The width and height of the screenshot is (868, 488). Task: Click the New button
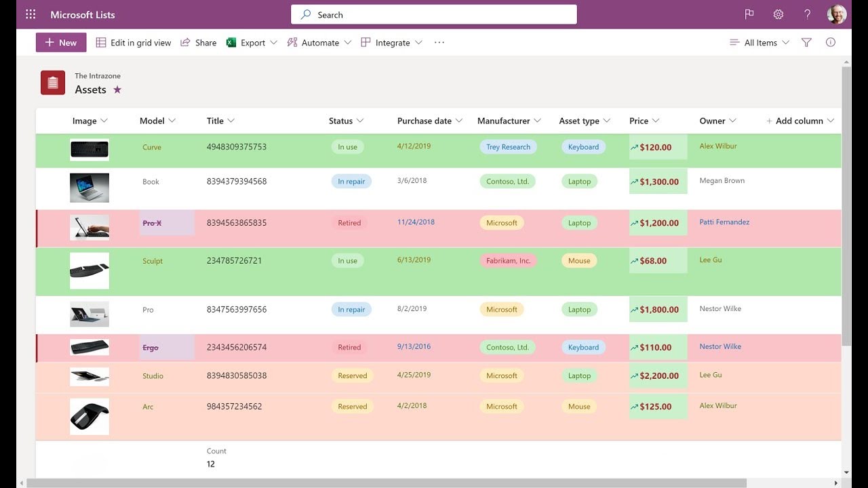tap(61, 42)
